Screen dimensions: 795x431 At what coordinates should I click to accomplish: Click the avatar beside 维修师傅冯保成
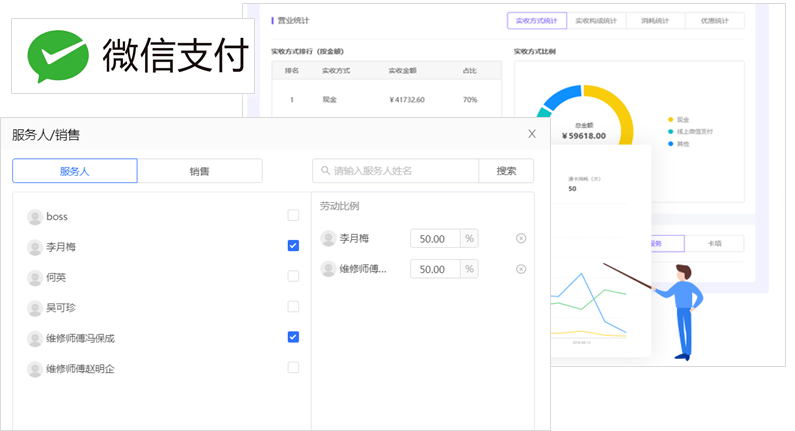[x=34, y=339]
